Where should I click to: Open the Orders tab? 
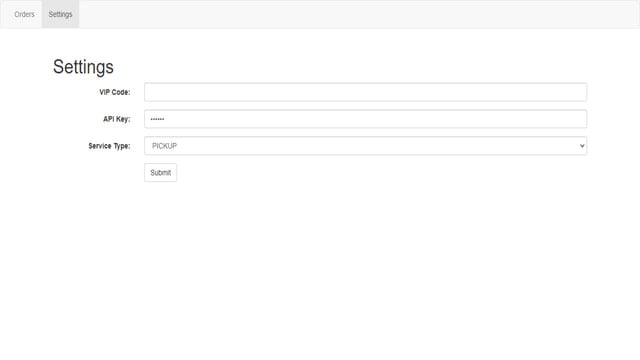coord(24,14)
